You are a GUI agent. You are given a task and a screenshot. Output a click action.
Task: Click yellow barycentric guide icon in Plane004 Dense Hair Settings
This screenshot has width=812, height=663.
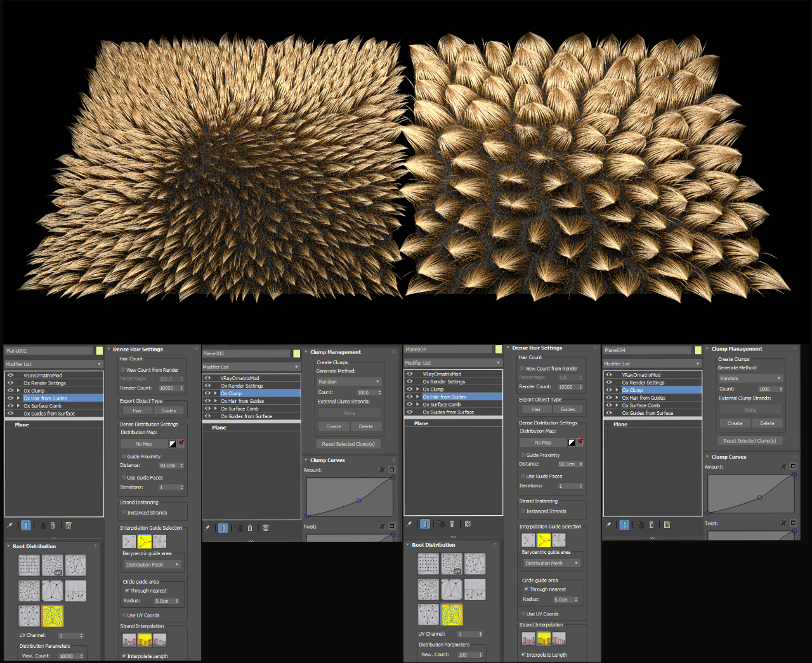coord(544,540)
